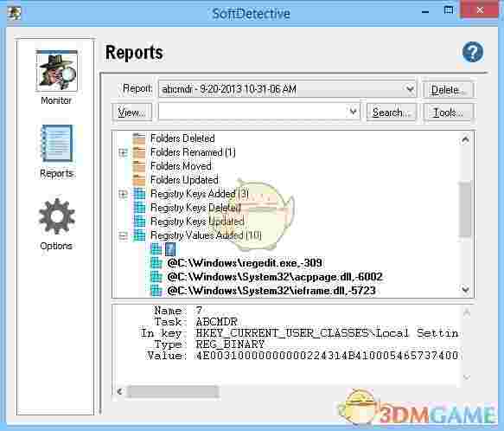Collapse the Registry Values Added (10) node
504x431 pixels.
123,235
